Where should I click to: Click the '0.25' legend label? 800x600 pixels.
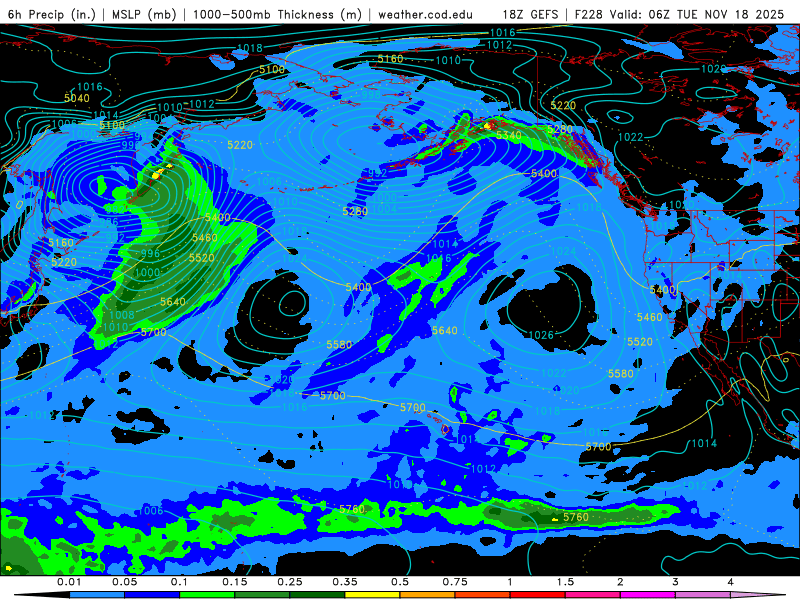[290, 582]
